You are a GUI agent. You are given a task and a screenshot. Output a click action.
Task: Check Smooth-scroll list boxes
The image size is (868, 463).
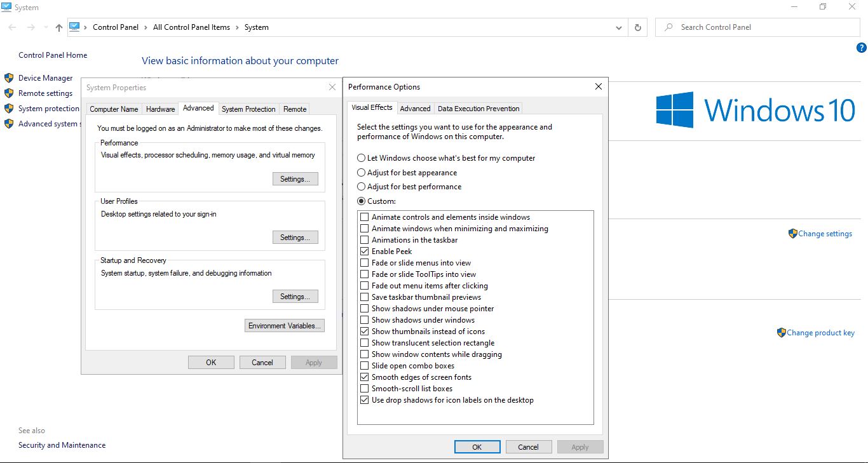pos(365,389)
